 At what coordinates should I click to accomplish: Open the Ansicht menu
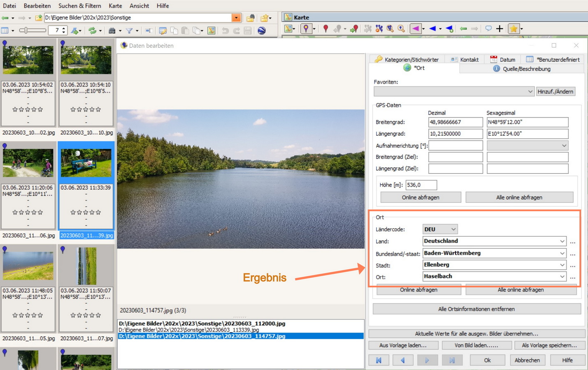click(x=139, y=6)
